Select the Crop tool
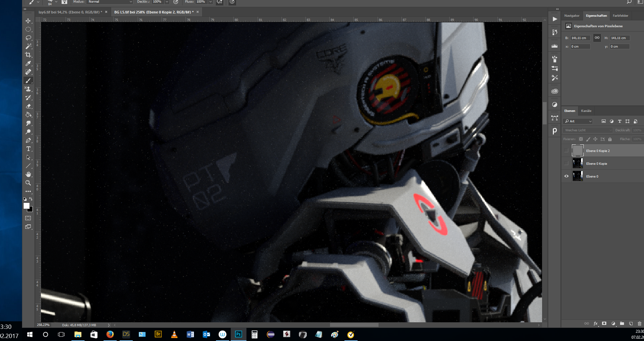Screen dimensions: 644x341 click(x=28, y=55)
